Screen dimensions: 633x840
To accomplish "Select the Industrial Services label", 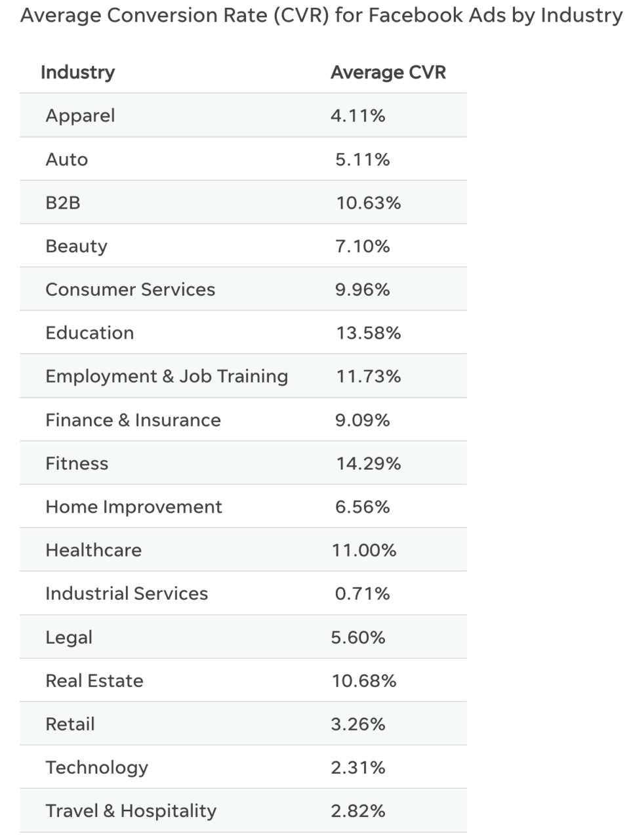I will 127,593.
